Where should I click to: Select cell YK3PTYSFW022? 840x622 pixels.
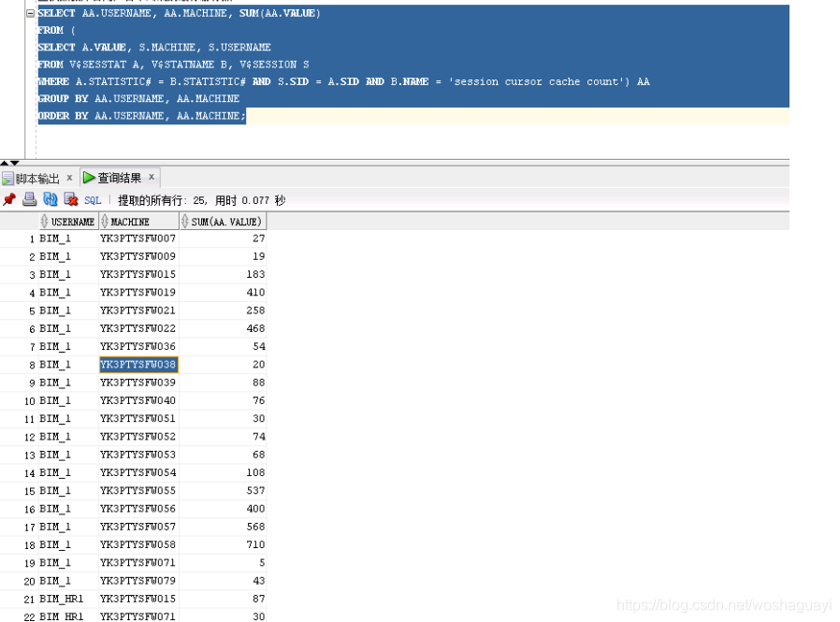pyautogui.click(x=138, y=328)
